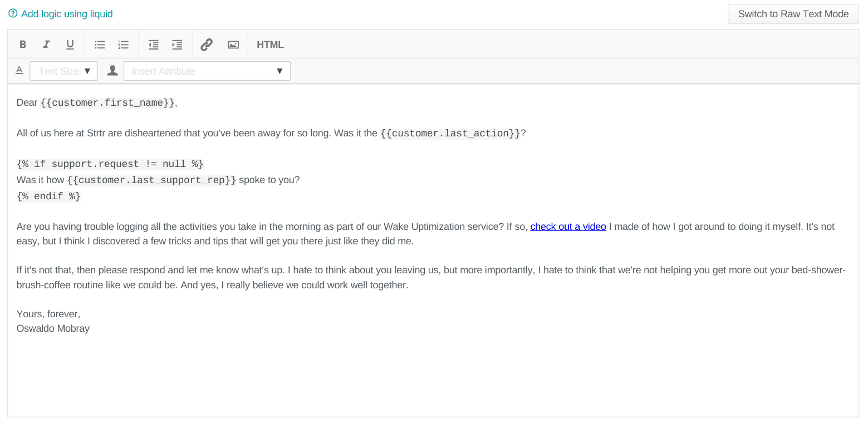This screenshot has width=868, height=423.
Task: Toggle underline formatting
Action: pyautogui.click(x=70, y=45)
